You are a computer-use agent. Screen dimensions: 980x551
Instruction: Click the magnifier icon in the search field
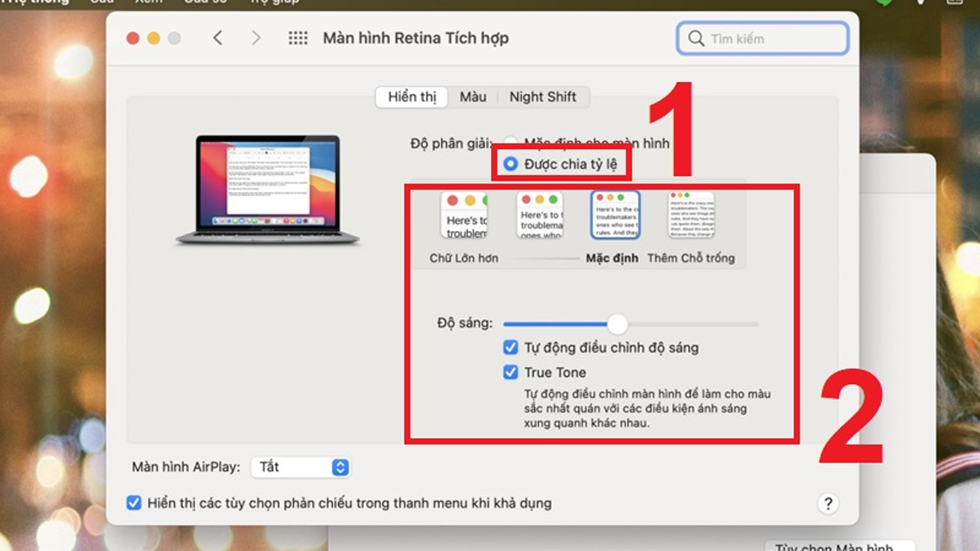tap(696, 38)
